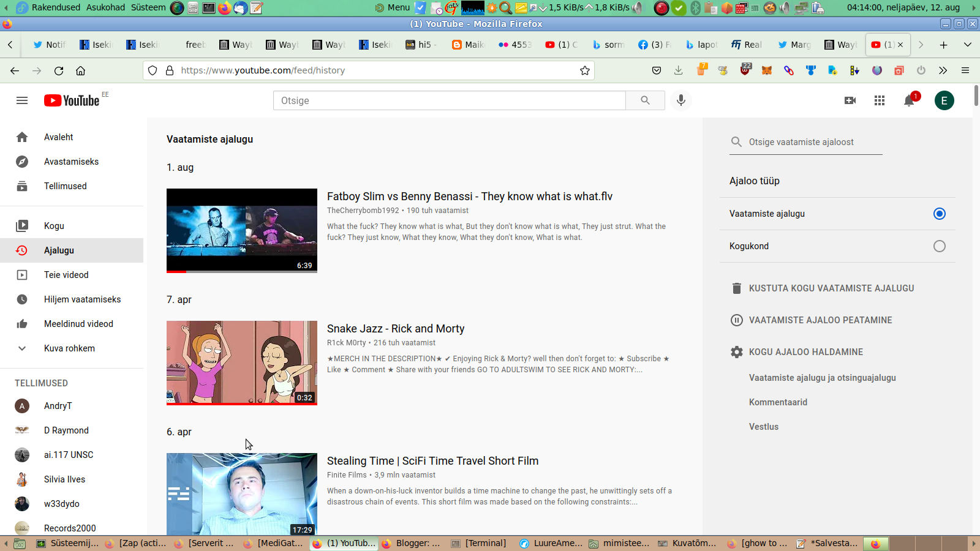
Task: Pause watch history with Vaatamiste ajaloo peatamine
Action: click(x=820, y=320)
